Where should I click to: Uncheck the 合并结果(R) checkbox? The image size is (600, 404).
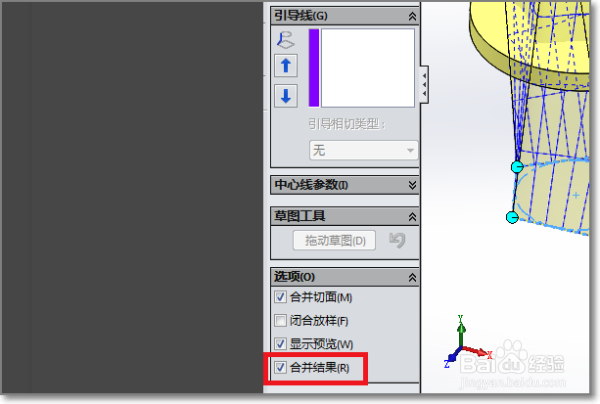tap(280, 367)
